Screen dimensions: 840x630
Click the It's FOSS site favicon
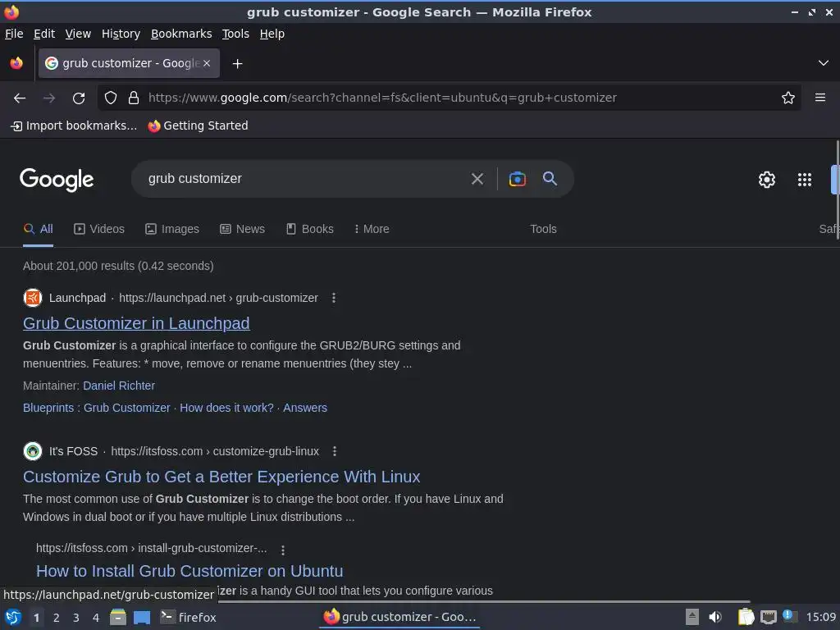[33, 451]
